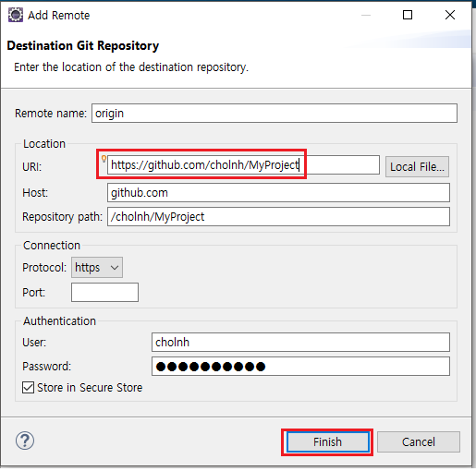Close the Add Remote dialog

click(450, 15)
